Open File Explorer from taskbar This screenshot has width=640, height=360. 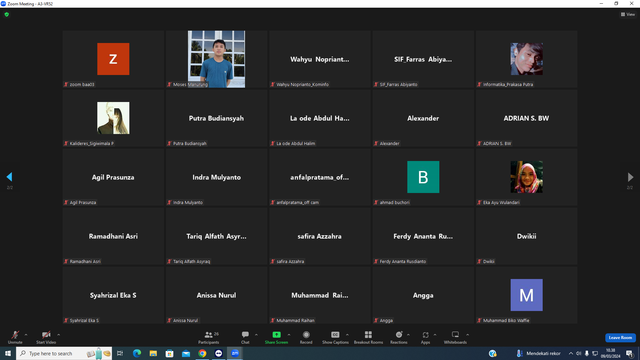point(153,353)
